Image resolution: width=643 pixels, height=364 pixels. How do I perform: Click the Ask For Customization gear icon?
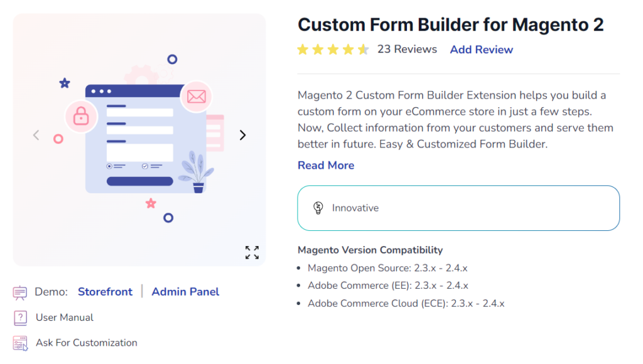coord(19,343)
